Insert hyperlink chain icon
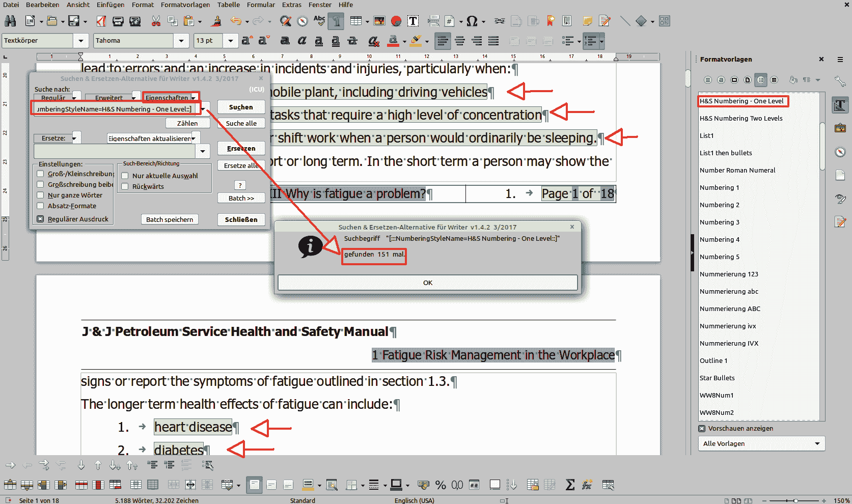 (x=500, y=21)
